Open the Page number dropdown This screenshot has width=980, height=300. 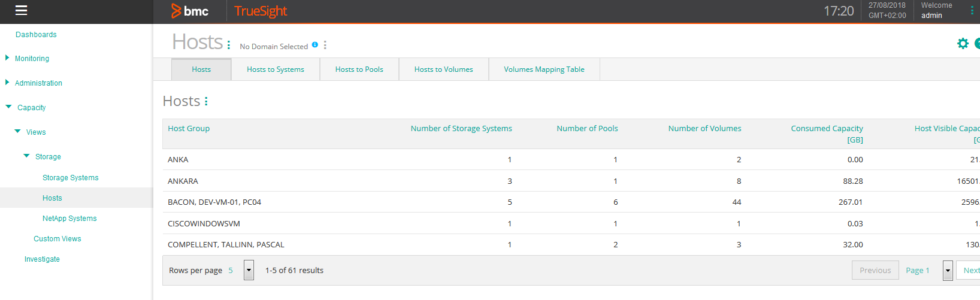click(x=948, y=270)
